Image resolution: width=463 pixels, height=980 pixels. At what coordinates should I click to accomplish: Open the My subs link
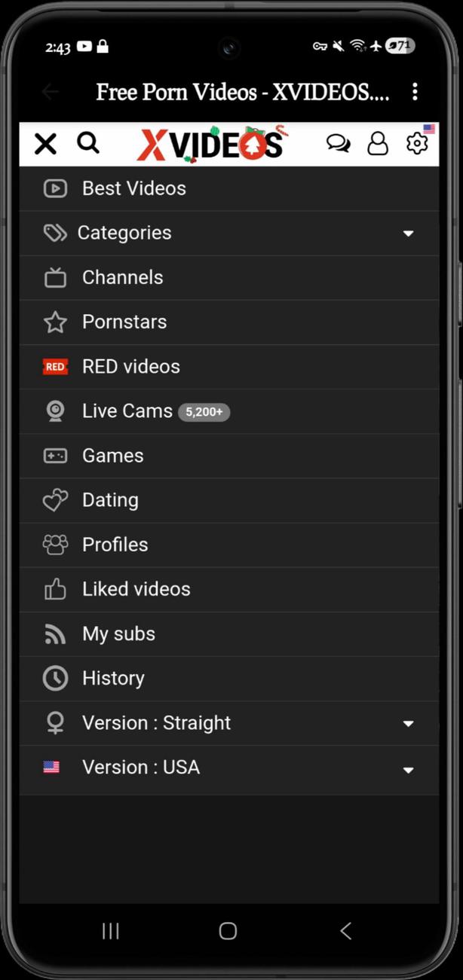229,634
